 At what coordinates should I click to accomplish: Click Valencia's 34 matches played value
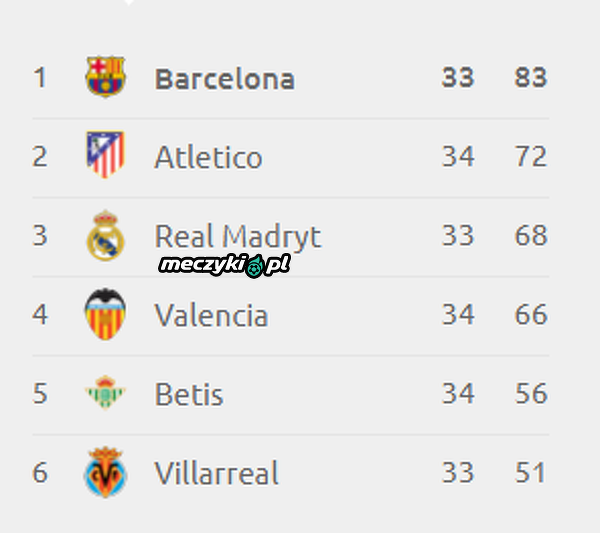(x=458, y=314)
